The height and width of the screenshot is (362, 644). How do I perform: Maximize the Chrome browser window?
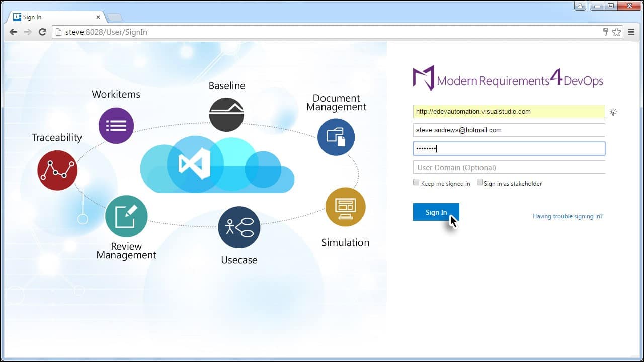610,6
